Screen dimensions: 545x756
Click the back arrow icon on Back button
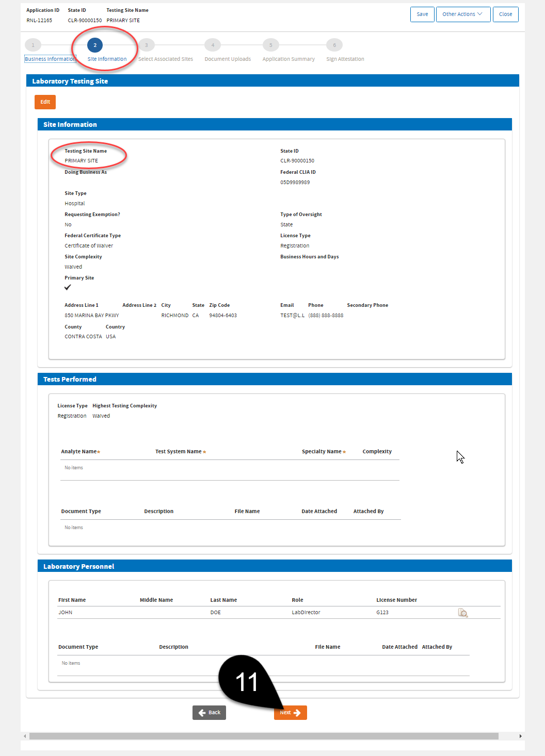pyautogui.click(x=201, y=712)
